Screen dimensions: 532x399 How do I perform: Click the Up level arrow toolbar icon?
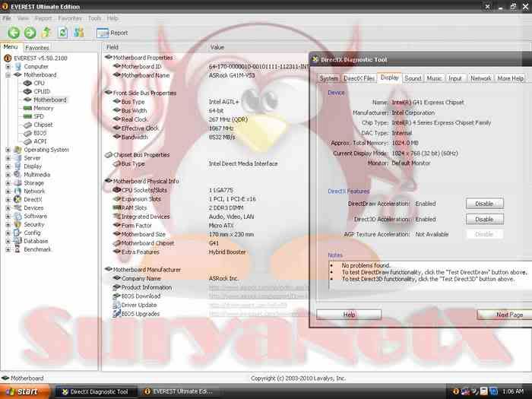[x=46, y=33]
